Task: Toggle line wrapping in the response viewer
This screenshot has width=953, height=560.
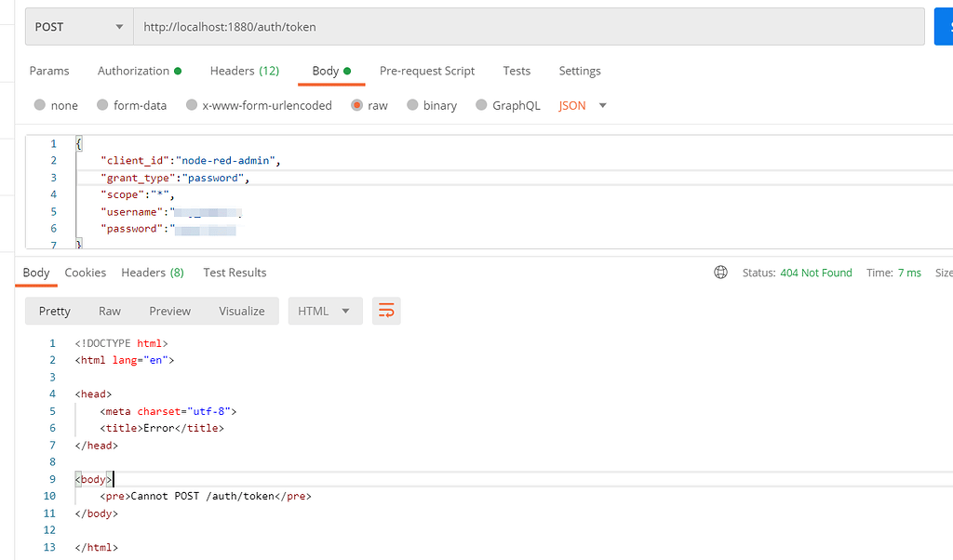Action: tap(386, 312)
